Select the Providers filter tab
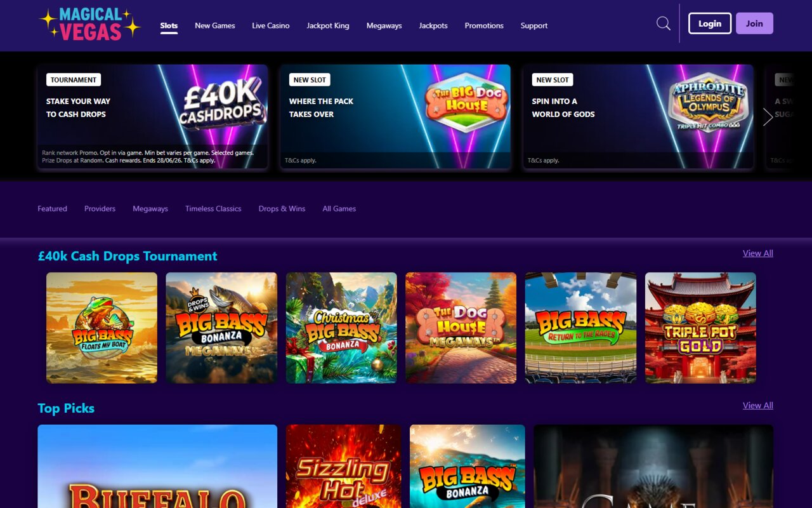Viewport: 812px width, 508px height. pyautogui.click(x=100, y=209)
